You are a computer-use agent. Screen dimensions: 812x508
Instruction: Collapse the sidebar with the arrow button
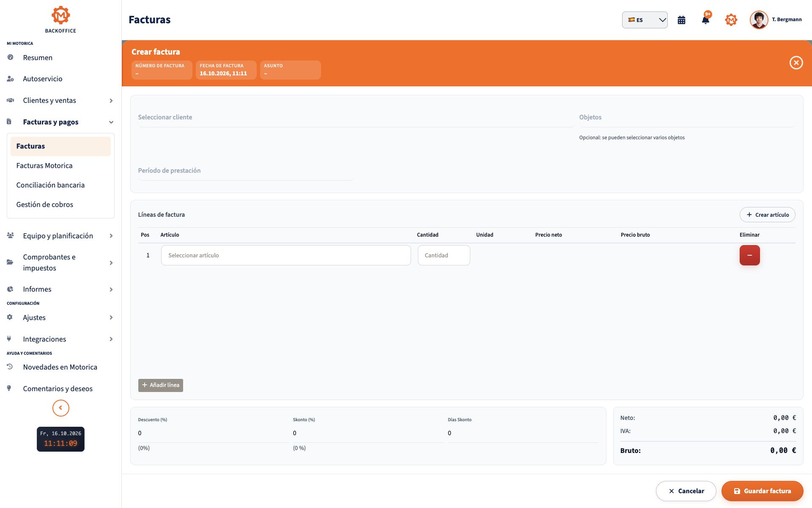pos(60,408)
